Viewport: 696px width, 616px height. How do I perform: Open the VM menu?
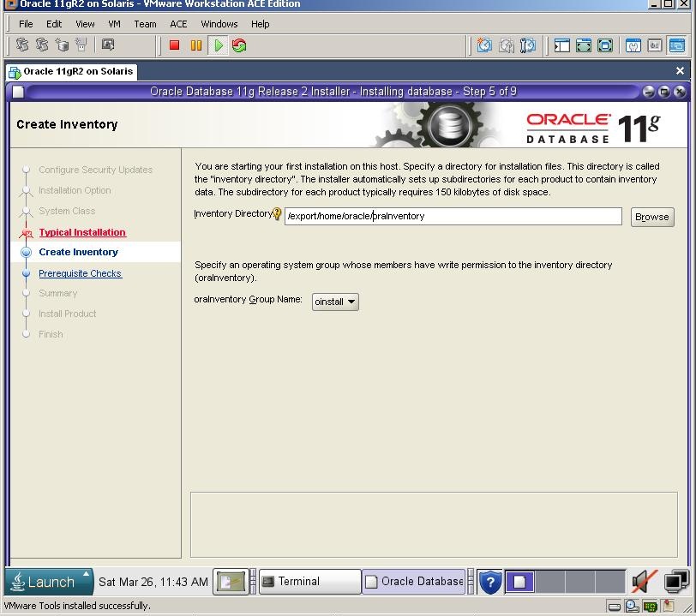pyautogui.click(x=114, y=24)
